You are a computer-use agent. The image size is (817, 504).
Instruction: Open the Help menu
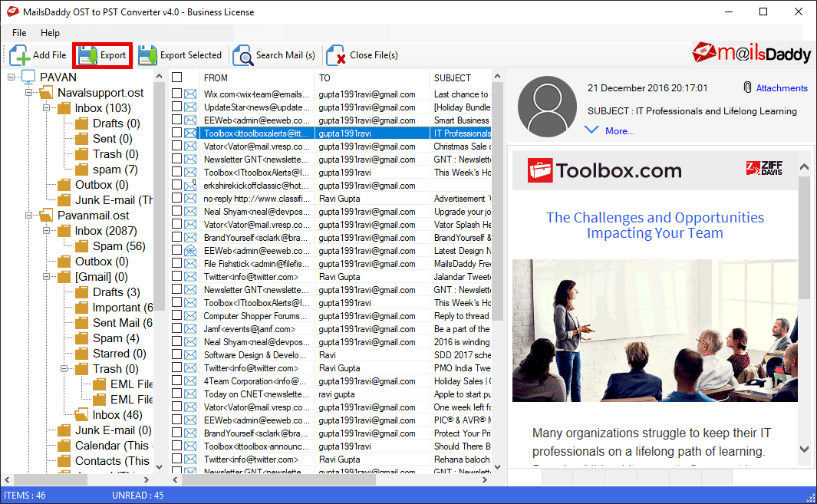(x=50, y=33)
